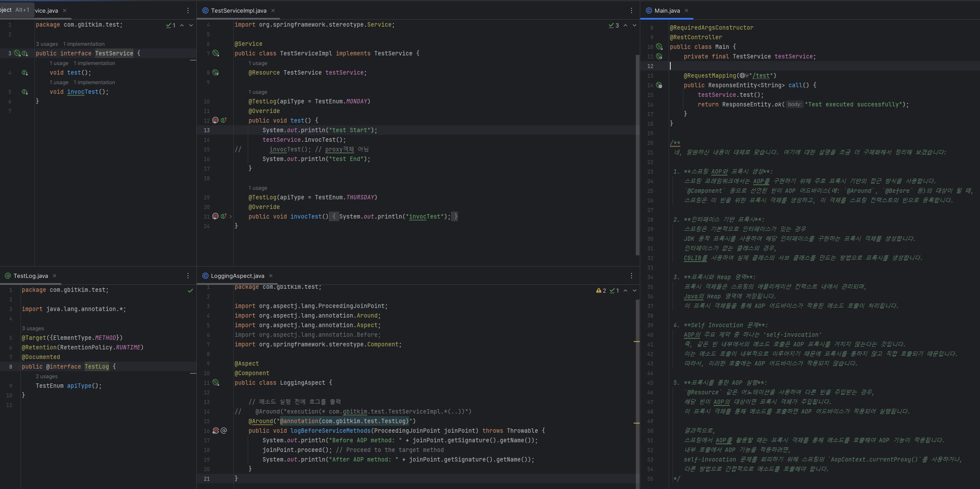980x489 pixels.
Task: Go to next highlighted problem in TestServiceImpl.java
Action: pyautogui.click(x=635, y=25)
